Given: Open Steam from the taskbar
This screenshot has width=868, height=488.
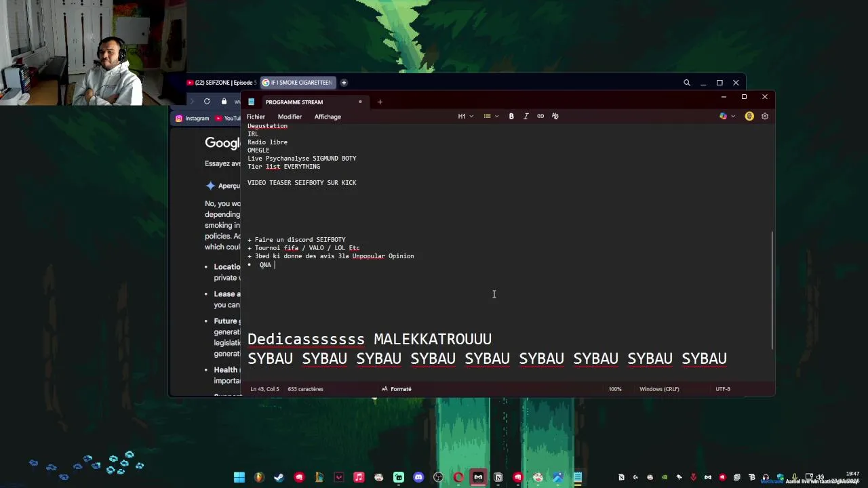Looking at the screenshot, I should [279, 477].
